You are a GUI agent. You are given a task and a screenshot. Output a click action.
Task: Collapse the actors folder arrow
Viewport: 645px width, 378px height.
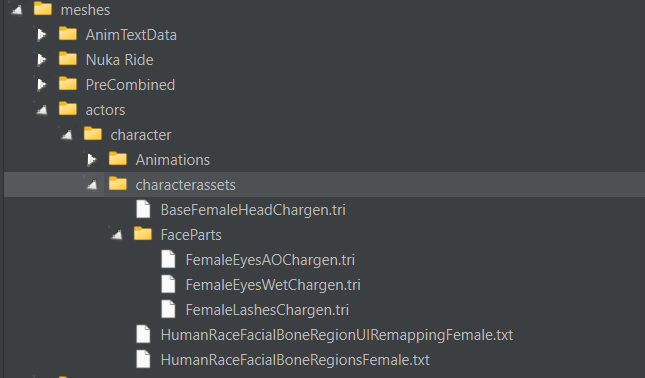[x=42, y=110]
